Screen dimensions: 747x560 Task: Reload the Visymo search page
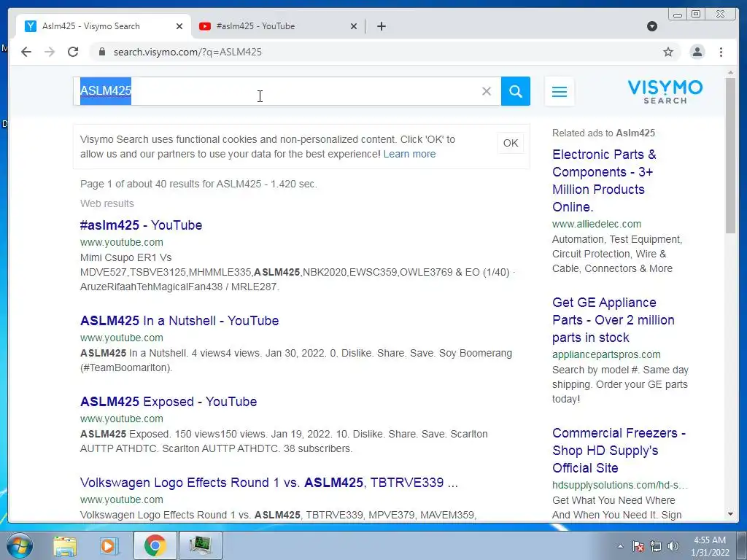click(x=73, y=52)
